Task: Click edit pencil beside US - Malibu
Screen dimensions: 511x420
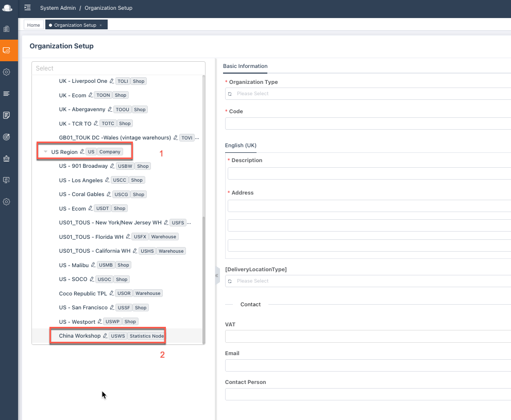Action: pos(93,265)
